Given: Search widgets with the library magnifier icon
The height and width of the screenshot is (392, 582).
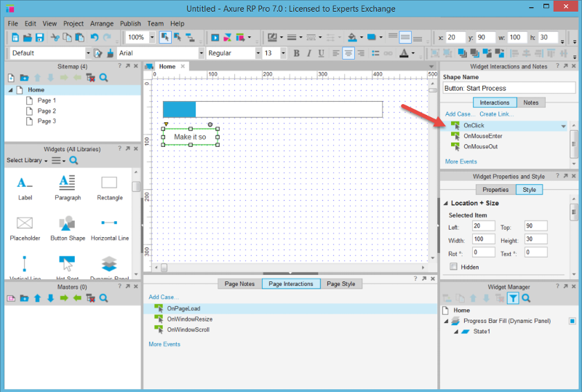Looking at the screenshot, I should 73,160.
